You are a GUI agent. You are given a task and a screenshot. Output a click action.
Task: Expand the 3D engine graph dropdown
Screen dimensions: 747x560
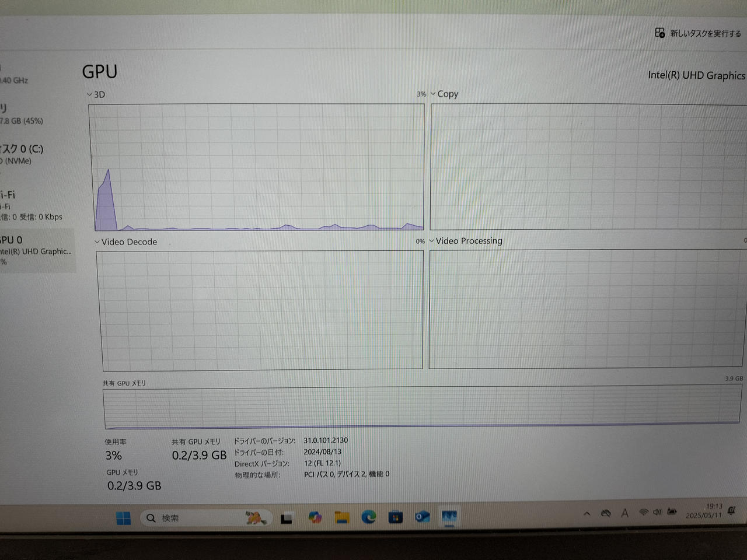(90, 94)
